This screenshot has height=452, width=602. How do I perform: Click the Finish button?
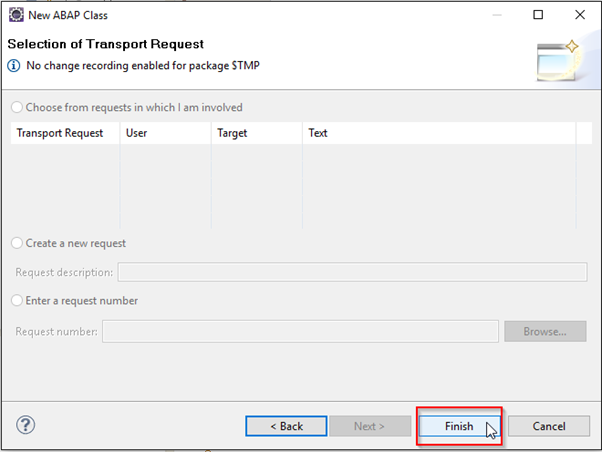tap(459, 426)
